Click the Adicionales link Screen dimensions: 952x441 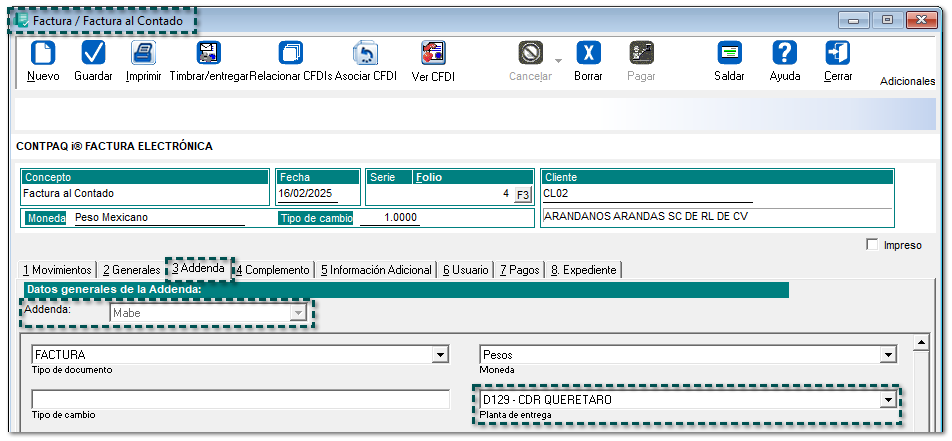pos(906,81)
